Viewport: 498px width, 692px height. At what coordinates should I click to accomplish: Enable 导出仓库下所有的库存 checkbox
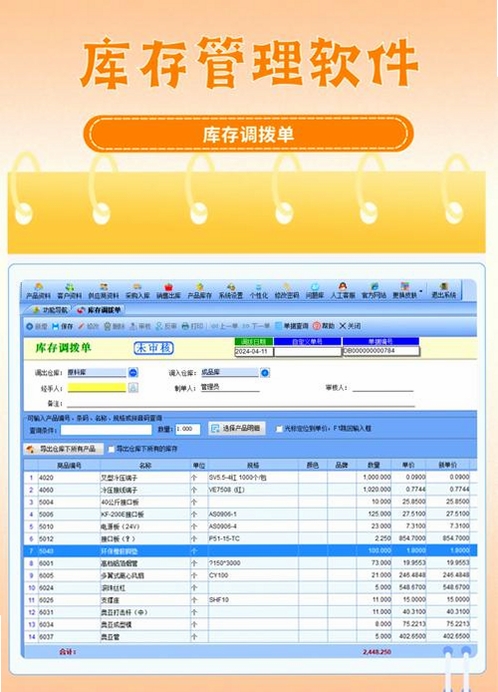click(111, 449)
